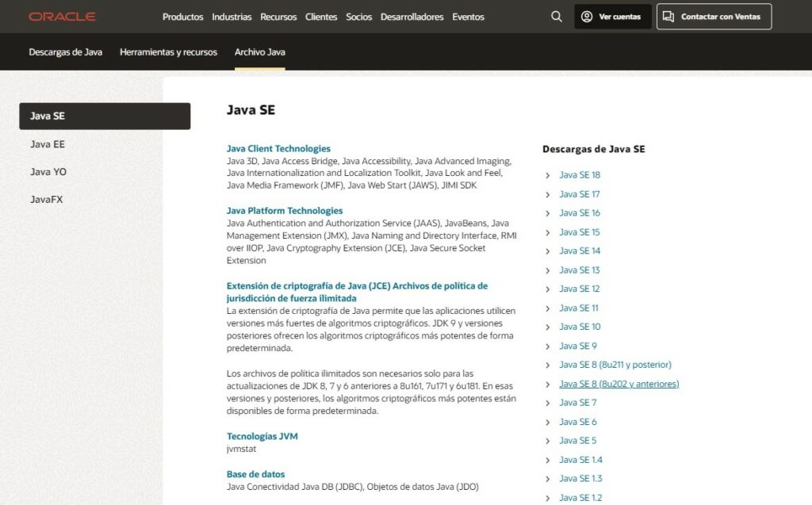
Task: Open the Socios menu
Action: pyautogui.click(x=359, y=17)
